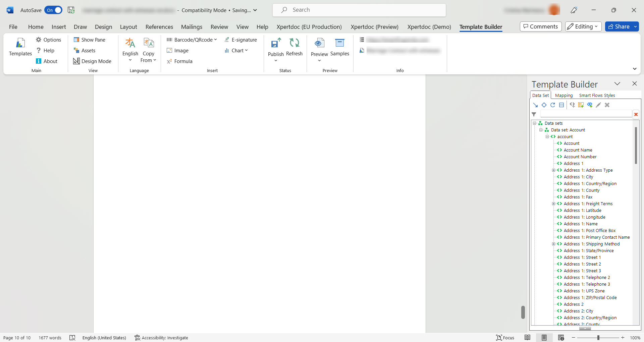Click the pencil edit icon in pane

point(598,105)
